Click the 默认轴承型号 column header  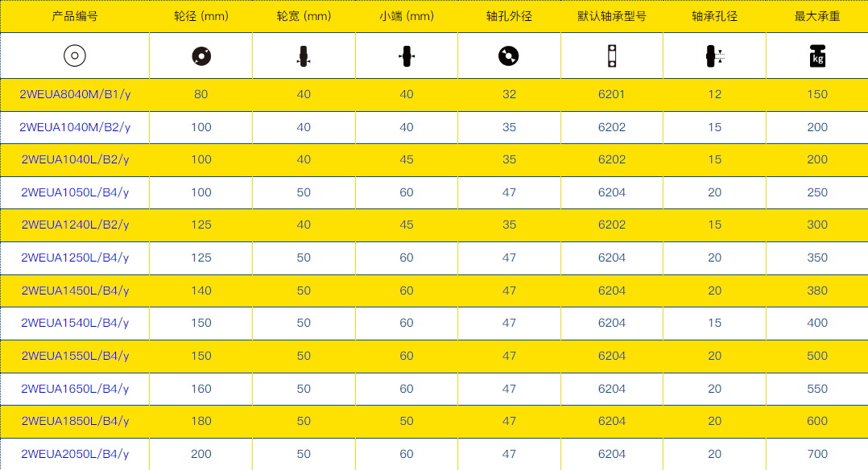click(612, 16)
